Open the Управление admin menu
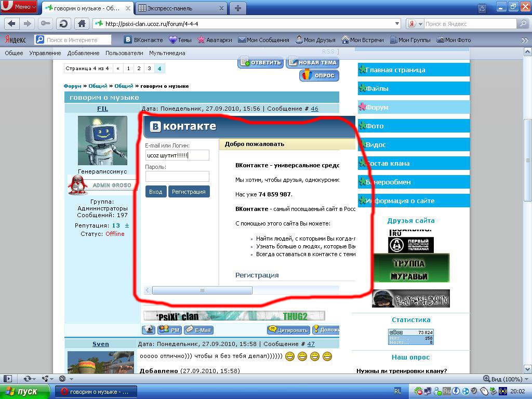 click(x=45, y=53)
